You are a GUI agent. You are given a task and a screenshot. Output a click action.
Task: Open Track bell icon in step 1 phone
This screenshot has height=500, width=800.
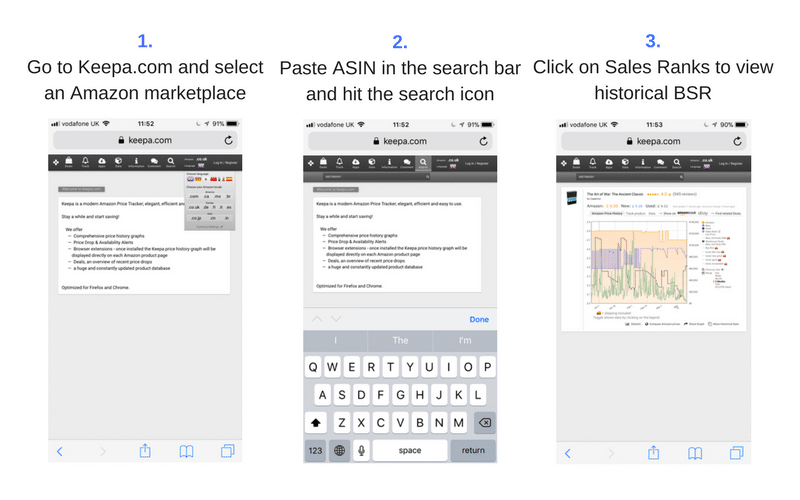click(85, 162)
